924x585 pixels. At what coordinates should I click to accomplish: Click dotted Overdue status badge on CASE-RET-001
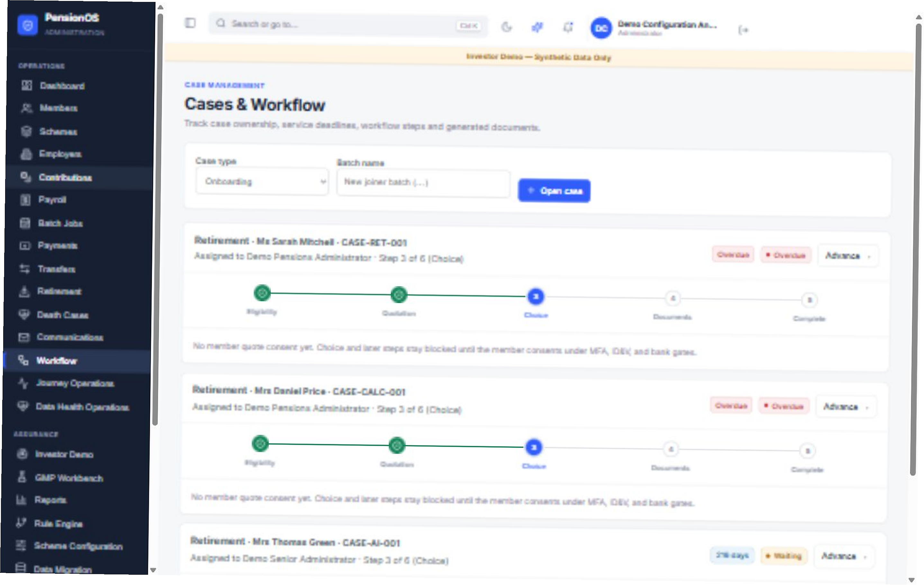[x=786, y=256]
